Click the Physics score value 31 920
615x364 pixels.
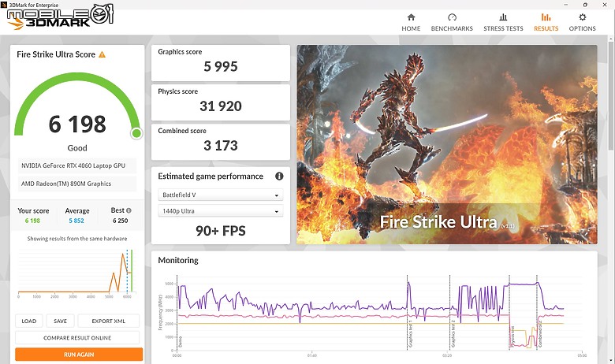pos(221,106)
